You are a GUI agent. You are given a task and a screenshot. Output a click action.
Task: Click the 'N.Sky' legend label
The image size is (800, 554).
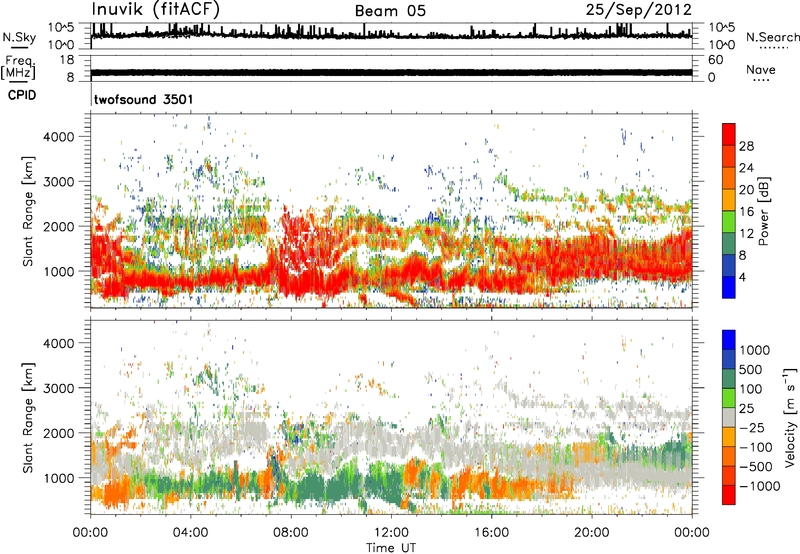pos(19,37)
